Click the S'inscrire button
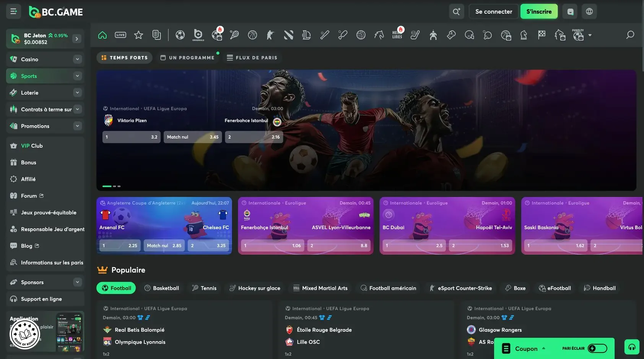 pyautogui.click(x=539, y=11)
